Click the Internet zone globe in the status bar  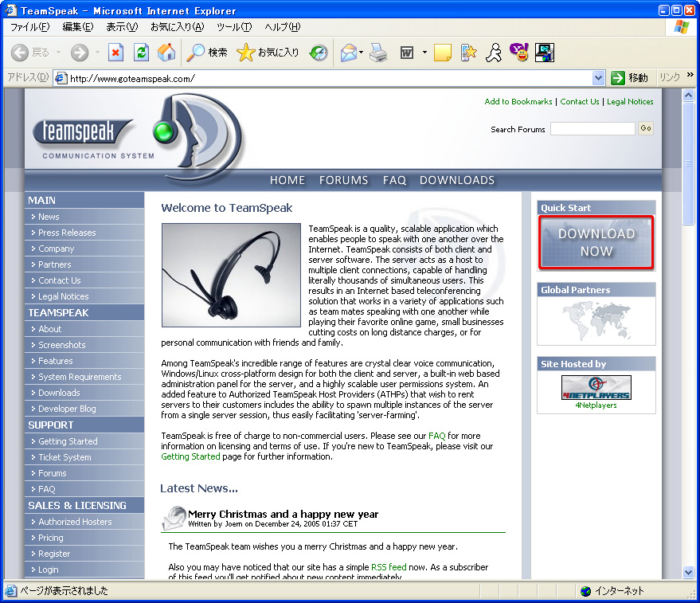click(x=585, y=591)
